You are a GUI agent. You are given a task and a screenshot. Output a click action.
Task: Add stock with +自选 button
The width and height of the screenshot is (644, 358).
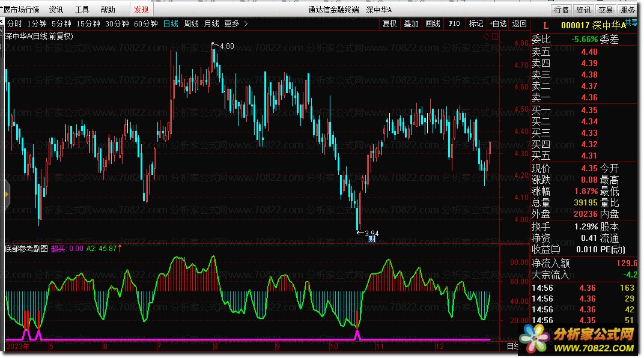click(498, 24)
